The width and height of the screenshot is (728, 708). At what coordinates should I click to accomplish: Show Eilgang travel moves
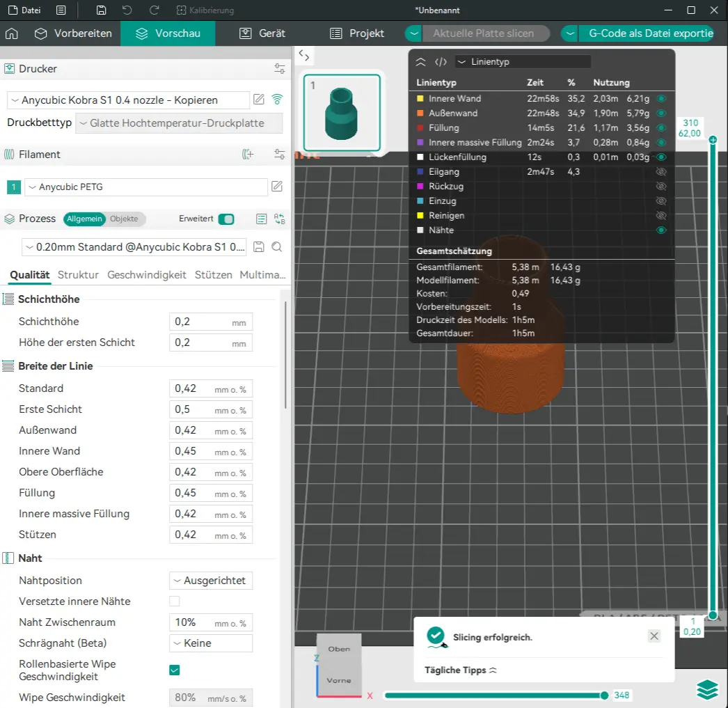tap(661, 172)
